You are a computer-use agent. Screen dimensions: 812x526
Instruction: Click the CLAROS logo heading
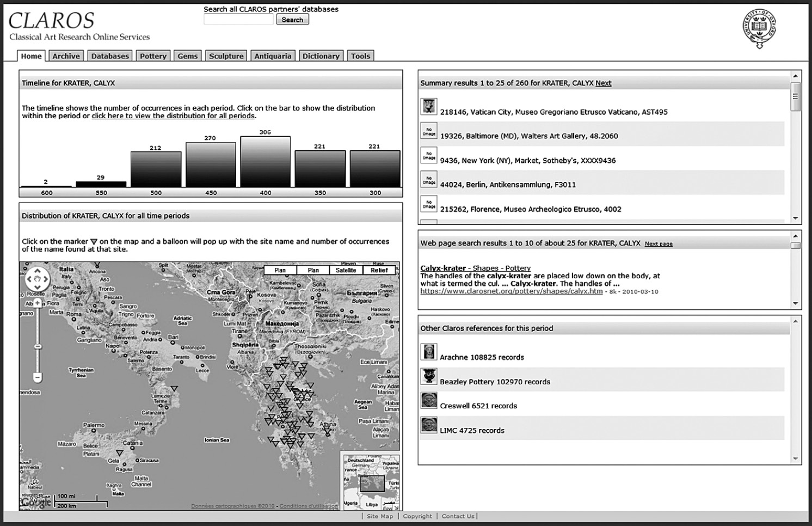point(52,21)
